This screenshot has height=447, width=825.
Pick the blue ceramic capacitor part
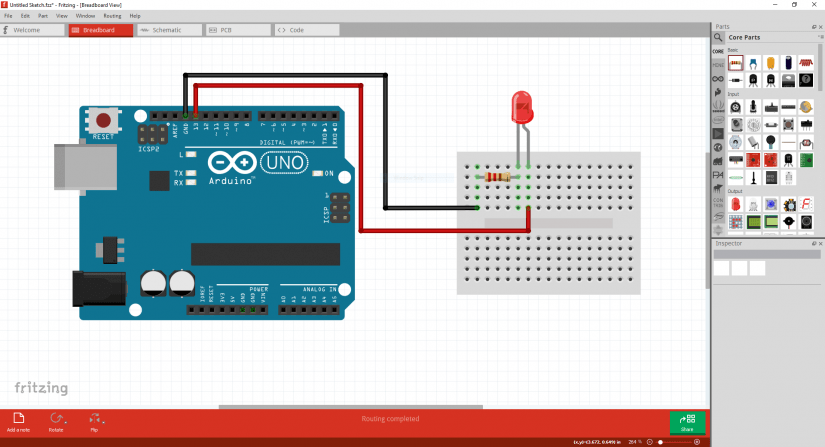coord(753,64)
